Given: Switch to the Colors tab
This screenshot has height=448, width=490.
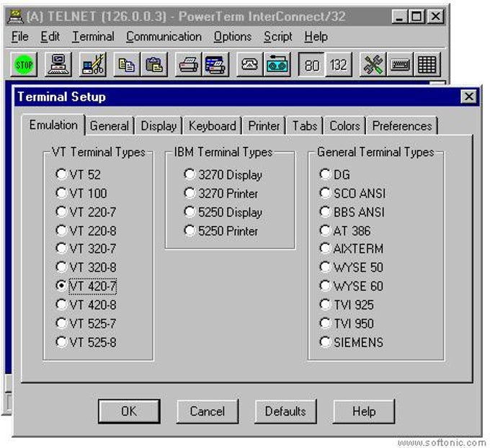Looking at the screenshot, I should point(344,126).
